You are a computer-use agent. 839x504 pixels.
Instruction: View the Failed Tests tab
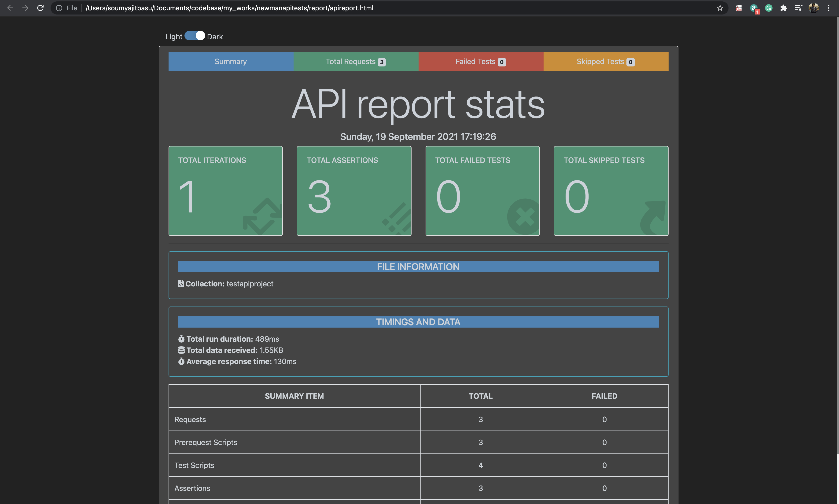481,61
